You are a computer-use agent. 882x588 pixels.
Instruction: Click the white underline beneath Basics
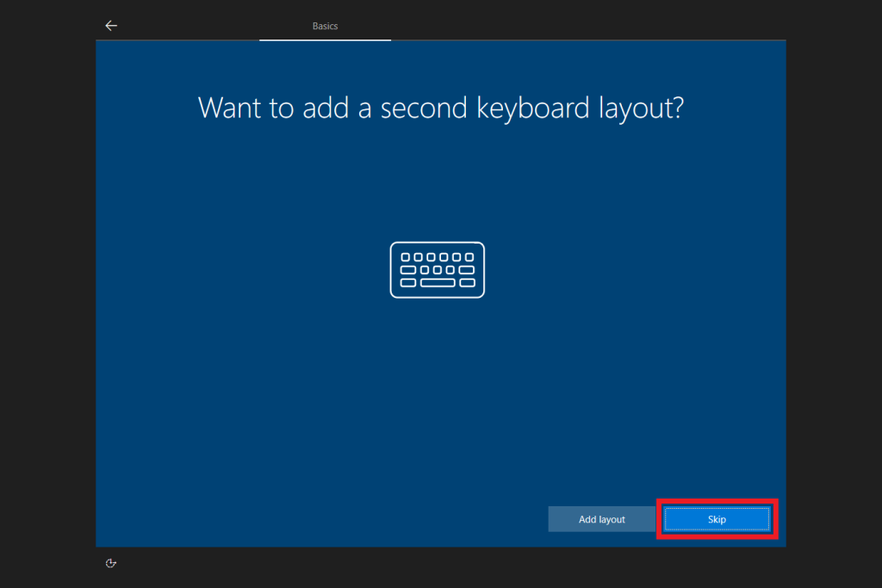pos(325,40)
